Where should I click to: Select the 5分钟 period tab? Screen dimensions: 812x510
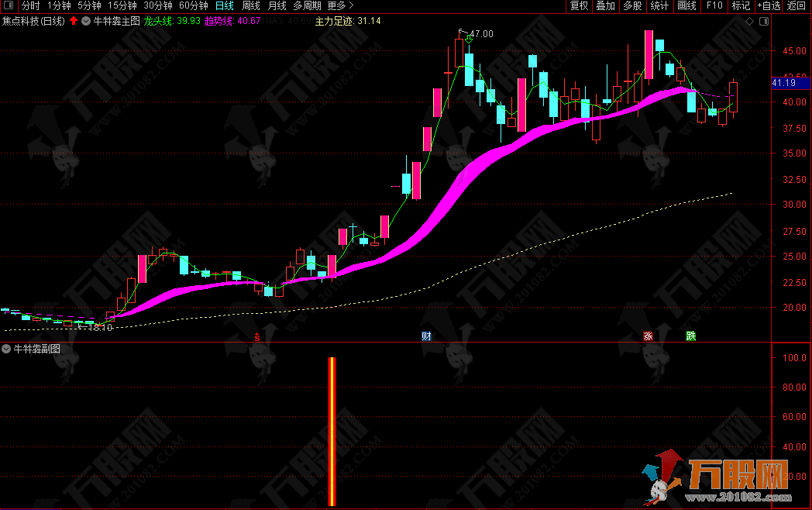pyautogui.click(x=90, y=6)
